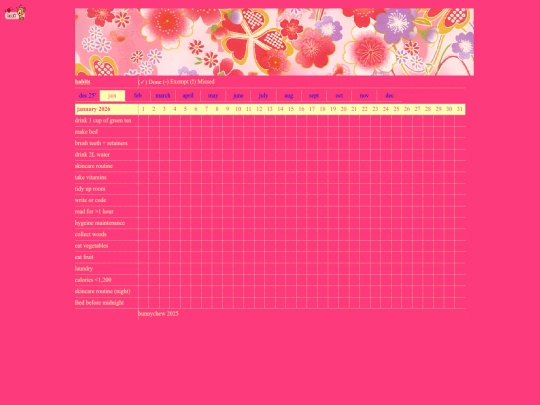Go to the april tab
The width and height of the screenshot is (540, 405).
click(x=188, y=96)
